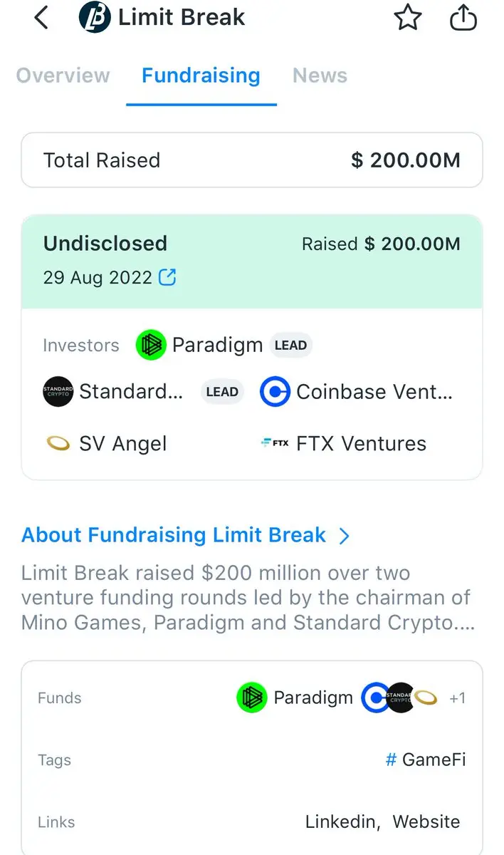Image resolution: width=504 pixels, height=855 pixels.
Task: Tap the FTX Ventures logo
Action: point(275,443)
